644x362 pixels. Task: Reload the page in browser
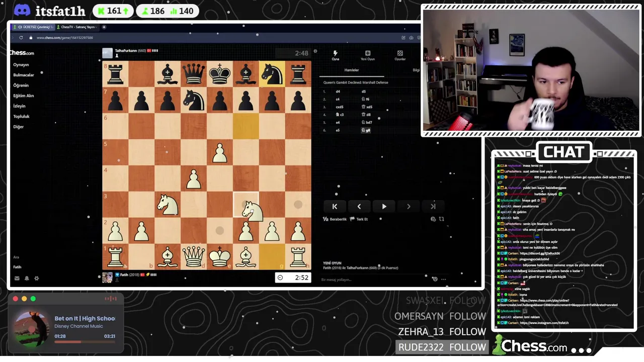pyautogui.click(x=21, y=38)
